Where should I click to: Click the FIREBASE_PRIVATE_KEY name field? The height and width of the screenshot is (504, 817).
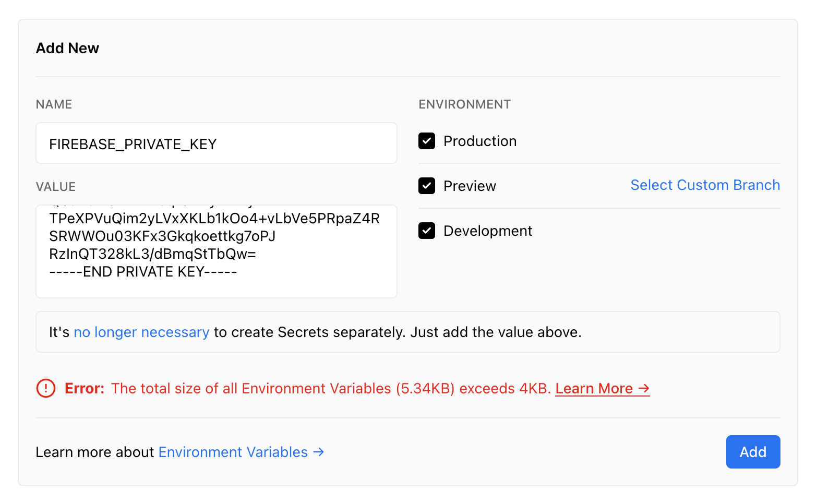(217, 143)
